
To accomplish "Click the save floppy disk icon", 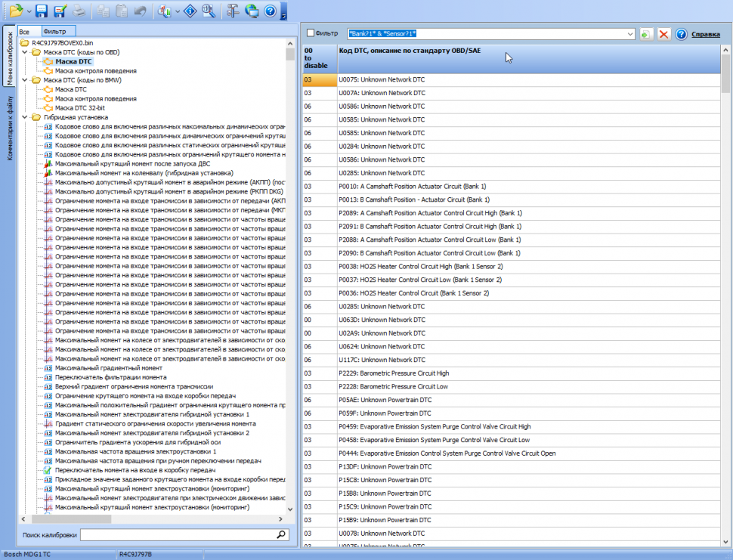I will coord(42,11).
